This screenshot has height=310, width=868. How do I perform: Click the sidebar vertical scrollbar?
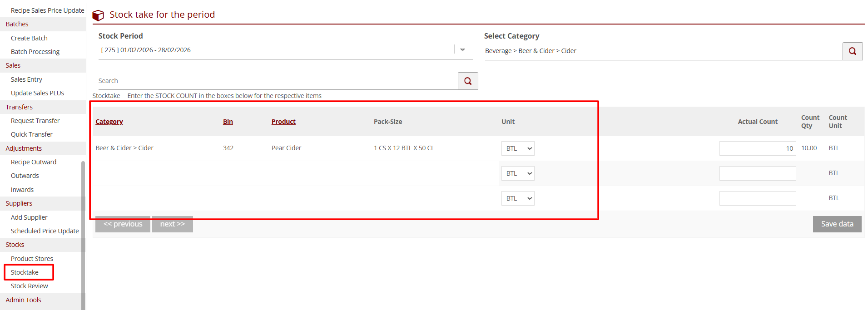coord(83,227)
